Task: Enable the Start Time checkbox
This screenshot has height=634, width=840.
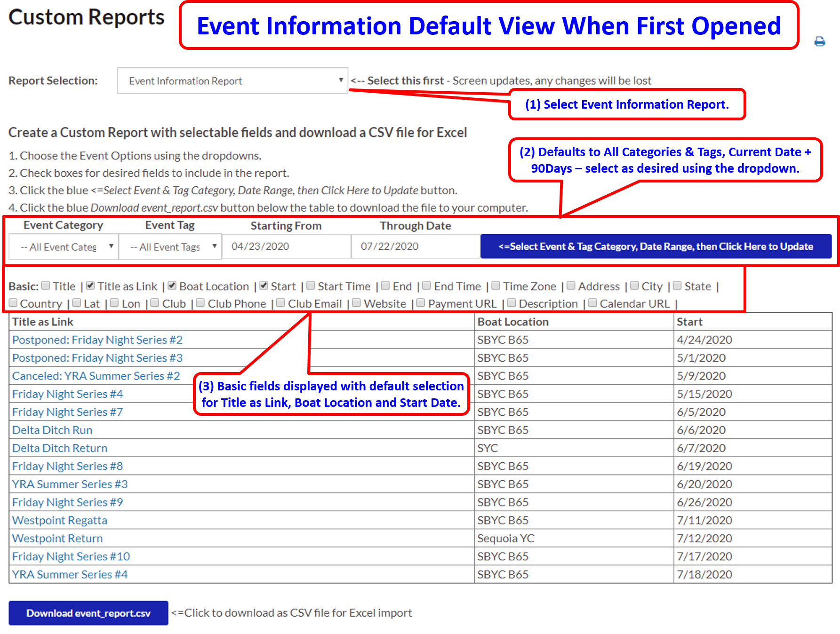Action: tap(311, 285)
